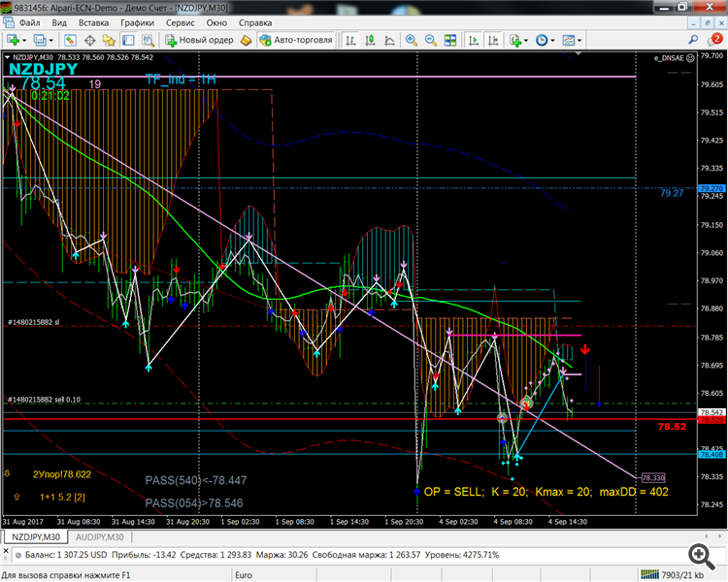Switch to the AUDJPY,M30 chart tab
Viewport: 728px width, 582px height.
click(x=99, y=537)
